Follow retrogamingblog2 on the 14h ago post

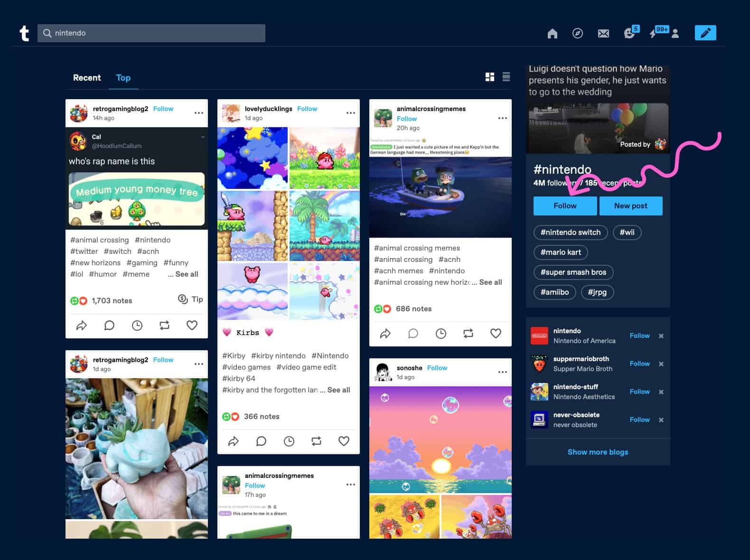163,109
